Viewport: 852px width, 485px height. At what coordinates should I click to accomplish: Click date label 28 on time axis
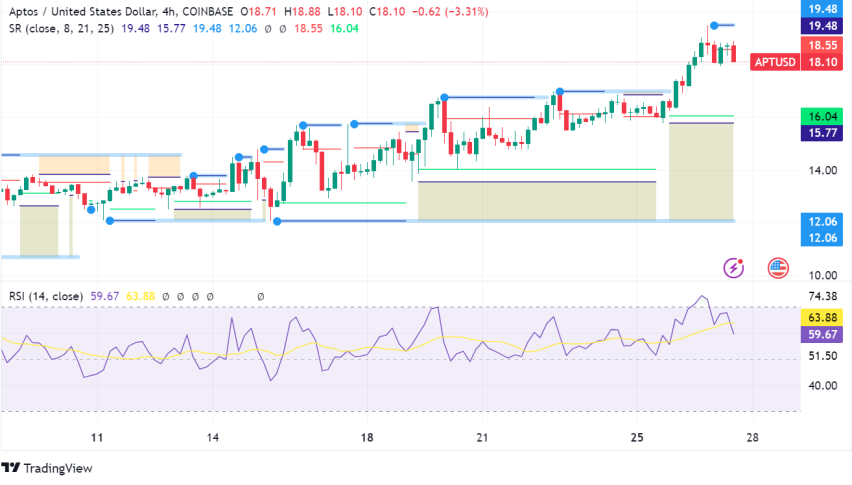pyautogui.click(x=752, y=437)
